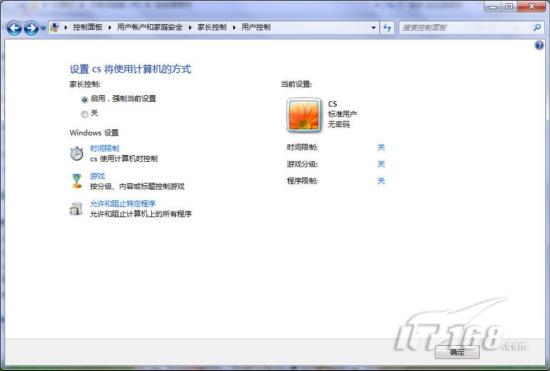550x371 pixels.
Task: Click into the 搜索控制面板 search field
Action: (465, 28)
